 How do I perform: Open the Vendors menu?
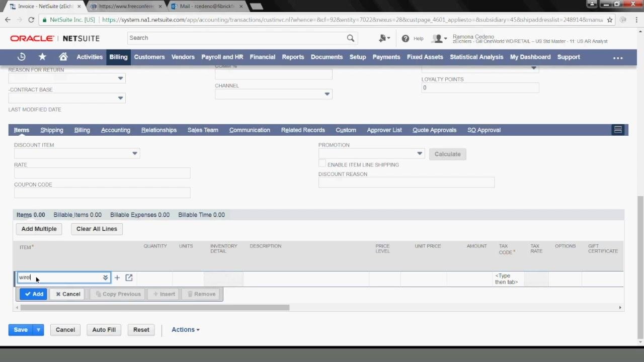[183, 57]
